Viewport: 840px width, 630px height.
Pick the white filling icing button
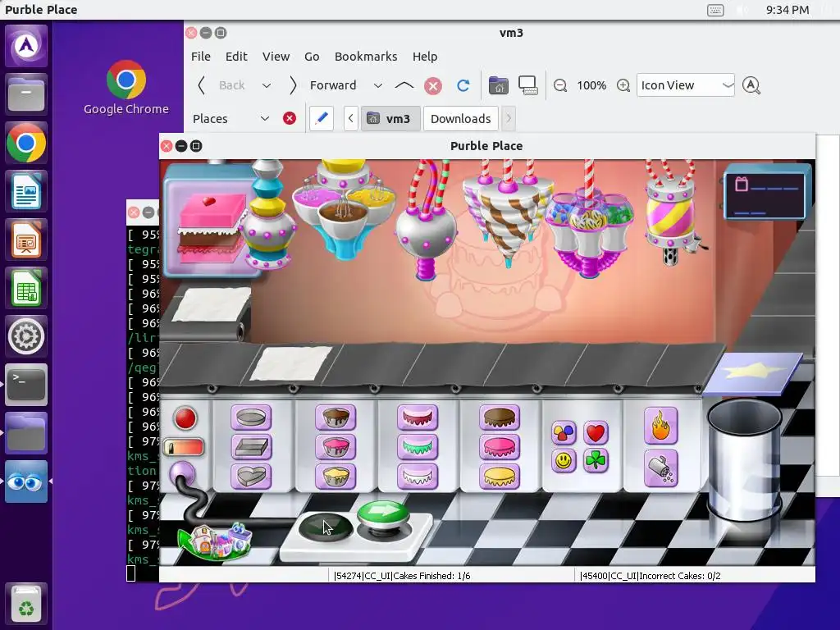coord(418,477)
